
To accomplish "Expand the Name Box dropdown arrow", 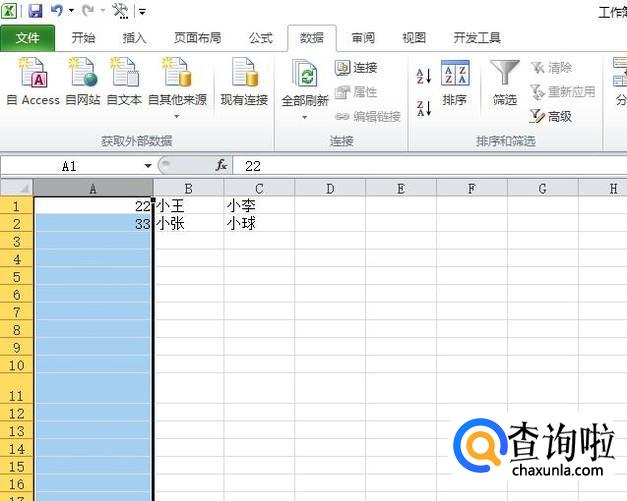I will pos(148,166).
